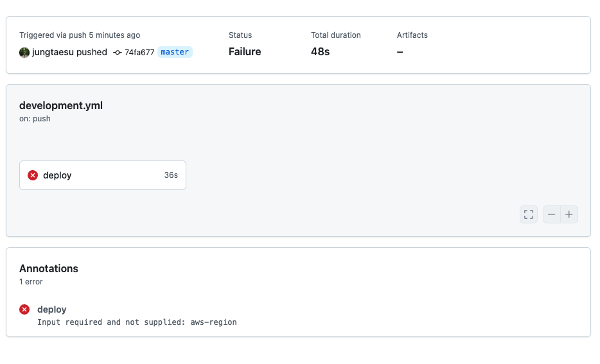Click the development.yml workflow title
This screenshot has height=364, width=600.
[x=61, y=105]
